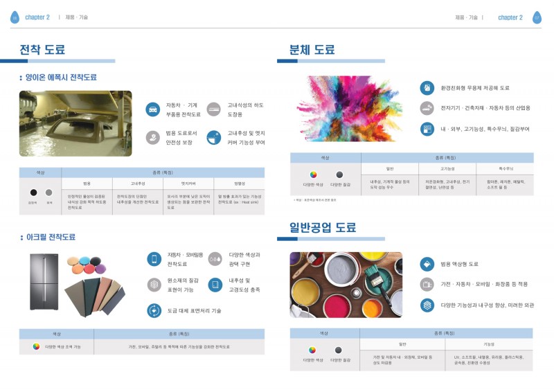This screenshot has width=554, height=392.
Task: Click the gray icon beside 고내식성의 하도 도장용
Action: click(214, 109)
